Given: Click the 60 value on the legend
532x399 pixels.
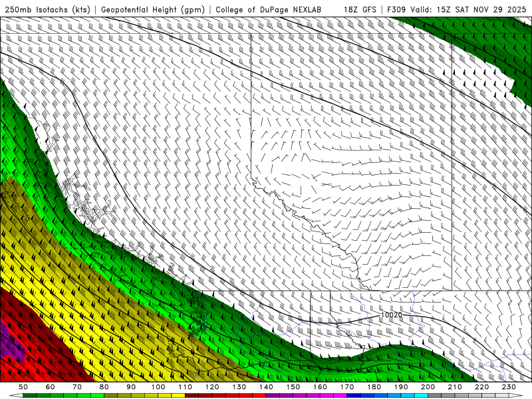Looking at the screenshot, I should (51, 387).
